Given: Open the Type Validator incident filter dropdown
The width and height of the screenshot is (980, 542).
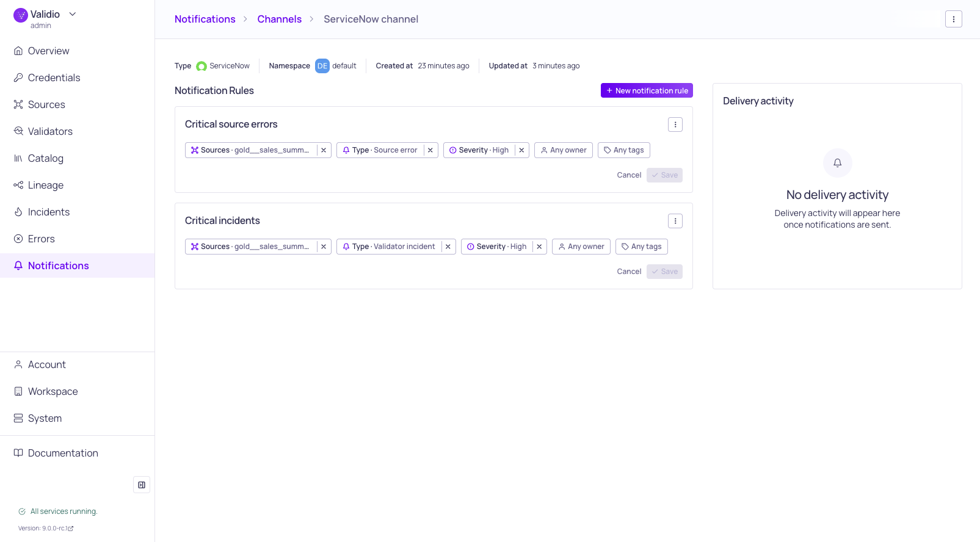Looking at the screenshot, I should coord(389,247).
